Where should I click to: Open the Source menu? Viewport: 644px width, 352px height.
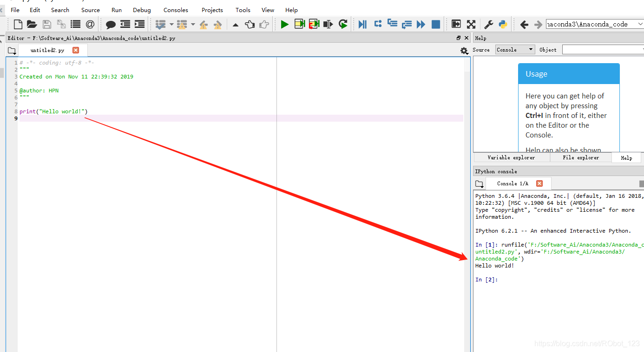point(91,10)
